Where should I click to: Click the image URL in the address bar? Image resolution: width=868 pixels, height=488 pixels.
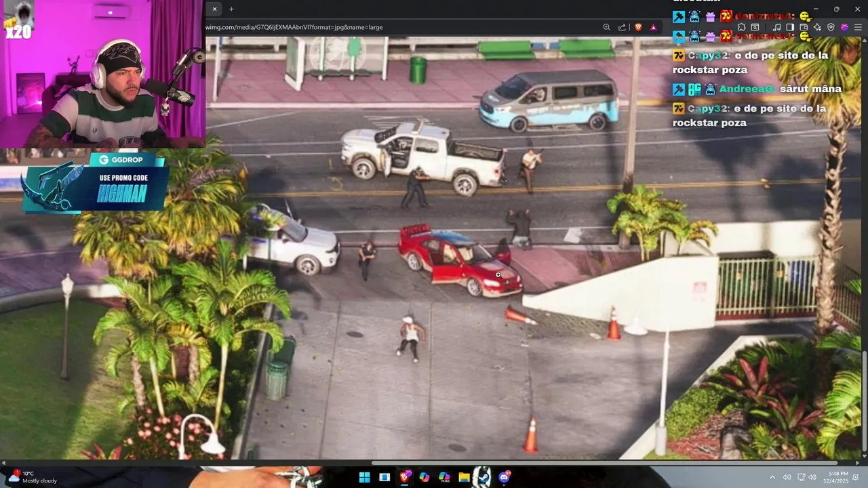pos(294,27)
